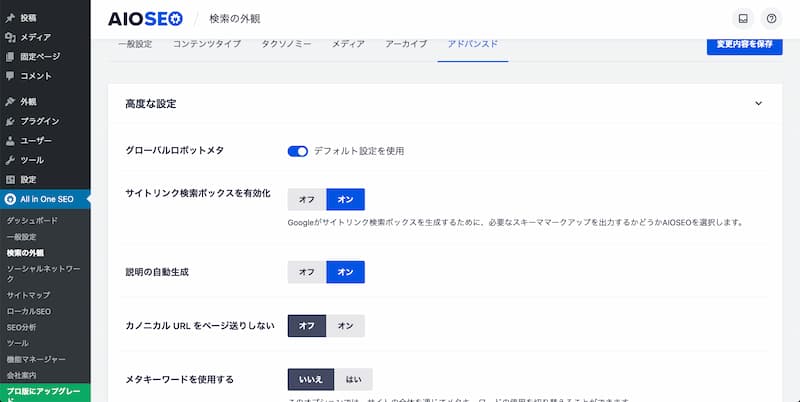Screen dimensions: 800x402
Task: Click the コメント bubble icon
Action: tap(10, 76)
